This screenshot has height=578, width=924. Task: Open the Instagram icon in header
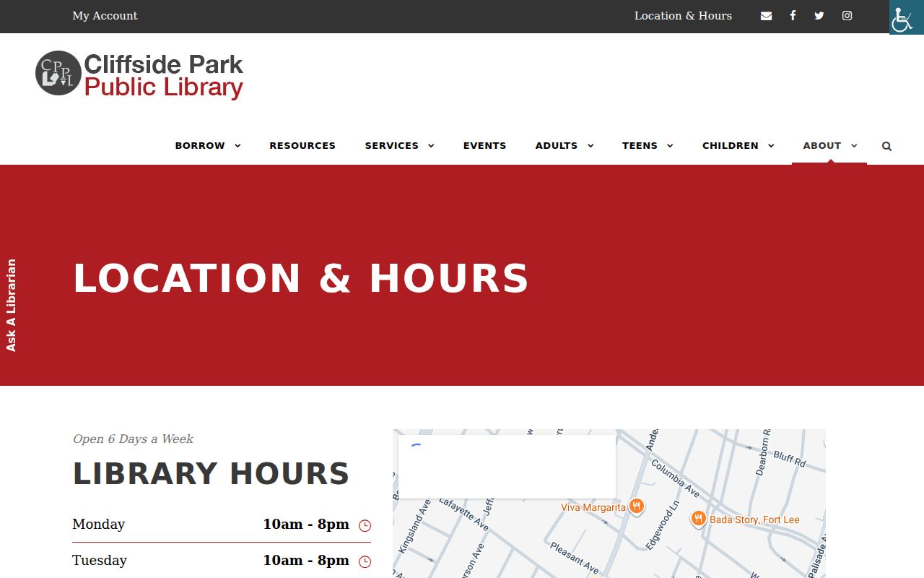tap(847, 16)
